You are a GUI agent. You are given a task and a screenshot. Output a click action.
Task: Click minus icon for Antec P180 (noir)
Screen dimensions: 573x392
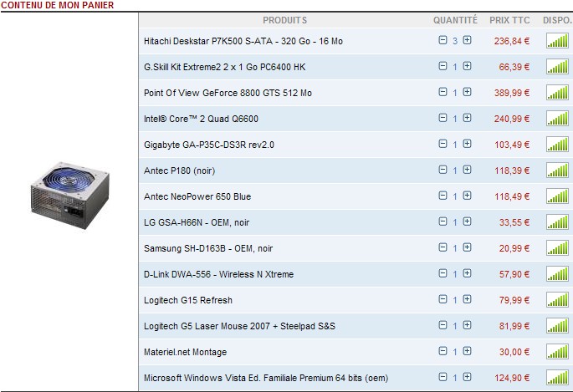[443, 170]
